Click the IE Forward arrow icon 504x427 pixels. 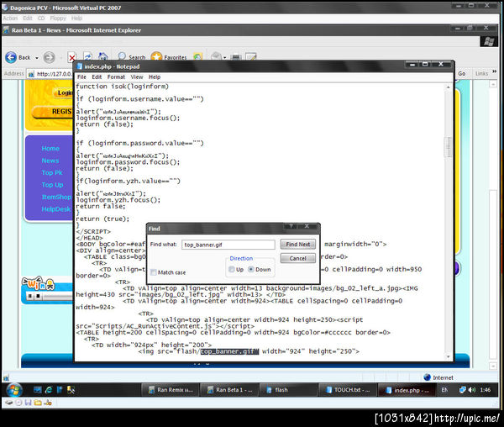[49, 57]
